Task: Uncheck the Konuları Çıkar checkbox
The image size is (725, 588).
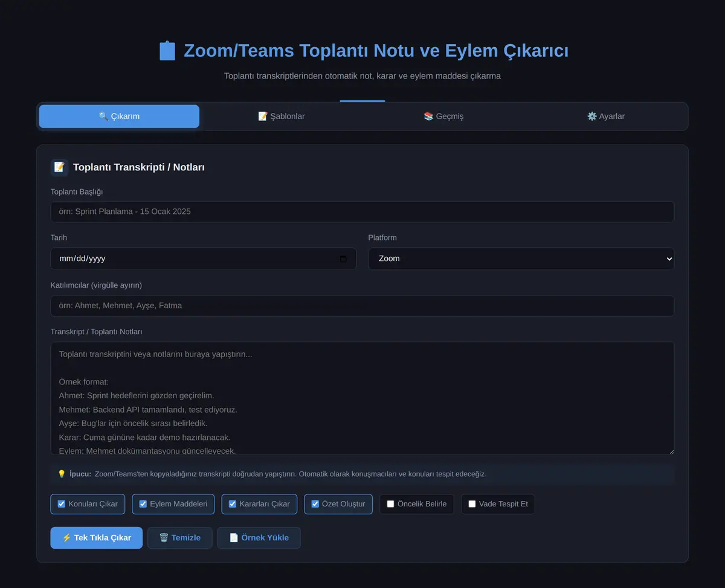Action: (x=62, y=504)
